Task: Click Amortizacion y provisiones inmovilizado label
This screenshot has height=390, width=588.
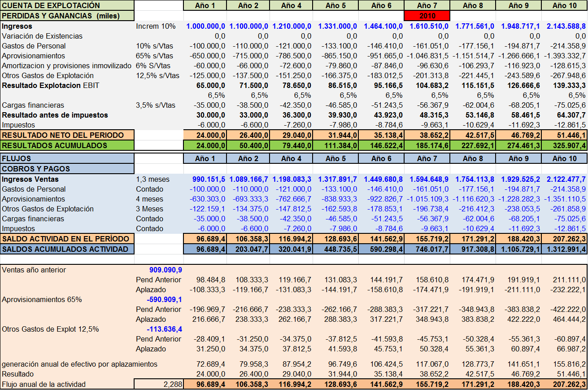Action: [x=67, y=66]
